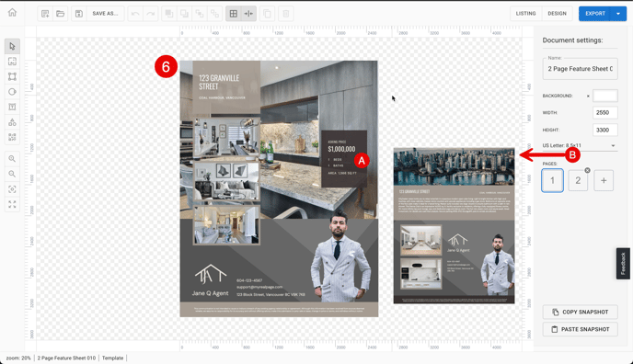Reset zoom to actual size
633x364 pixels.
(12, 189)
